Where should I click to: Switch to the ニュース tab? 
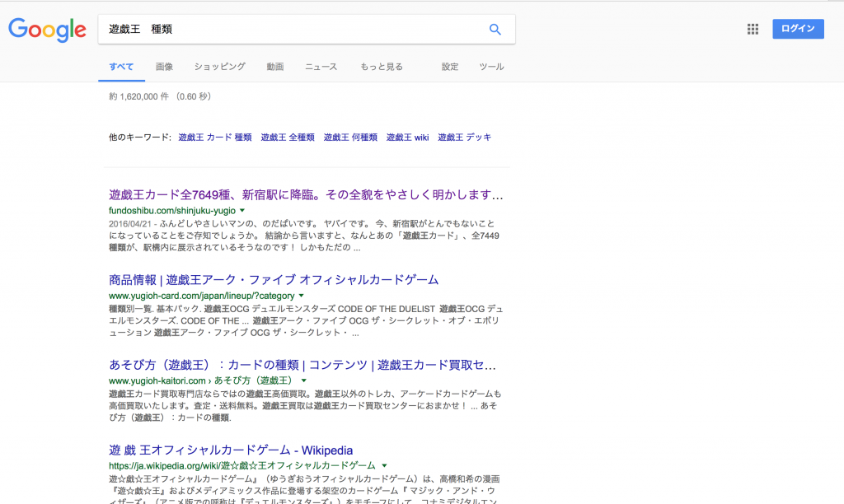click(x=321, y=67)
